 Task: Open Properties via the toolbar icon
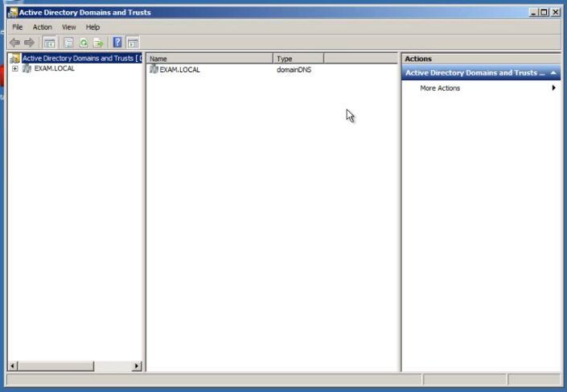[x=68, y=43]
